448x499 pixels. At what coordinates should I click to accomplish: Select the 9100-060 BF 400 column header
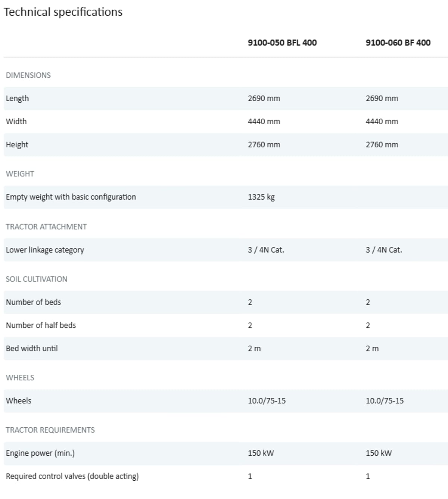tap(398, 43)
